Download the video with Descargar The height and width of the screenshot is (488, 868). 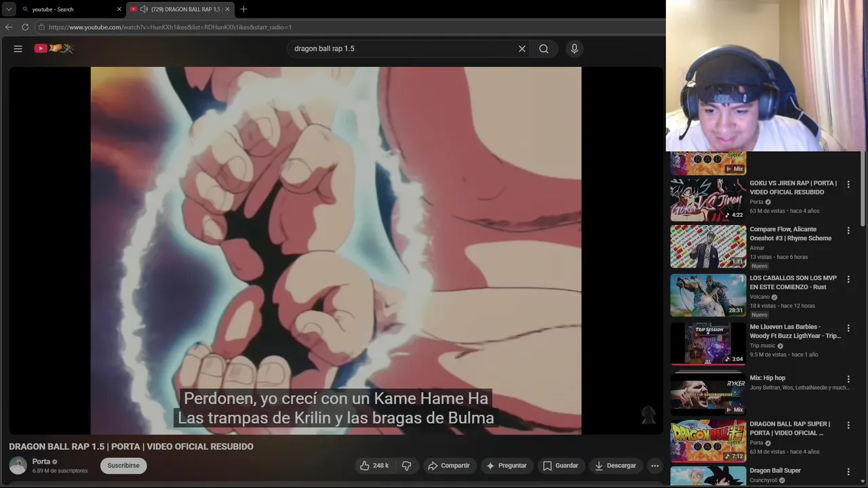click(x=616, y=466)
